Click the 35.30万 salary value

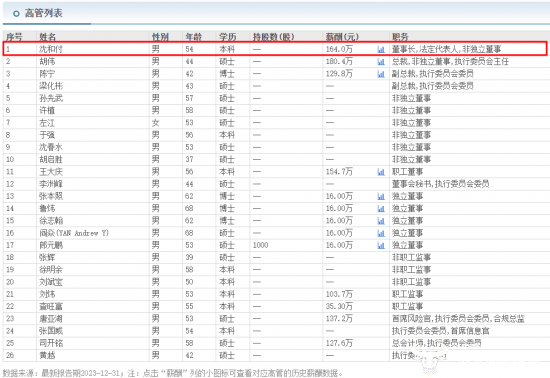[x=339, y=307]
